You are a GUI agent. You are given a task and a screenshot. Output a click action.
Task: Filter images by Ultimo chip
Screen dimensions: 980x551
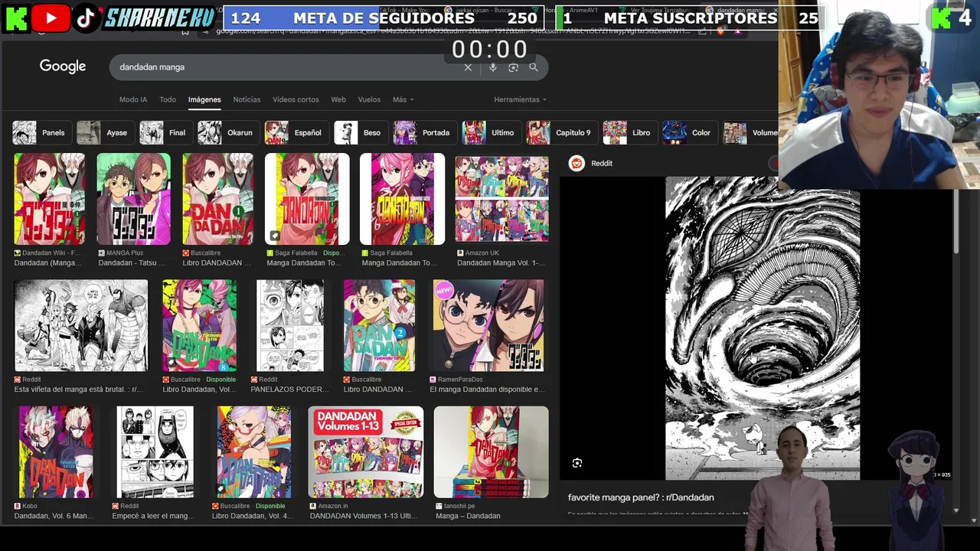[x=490, y=132]
